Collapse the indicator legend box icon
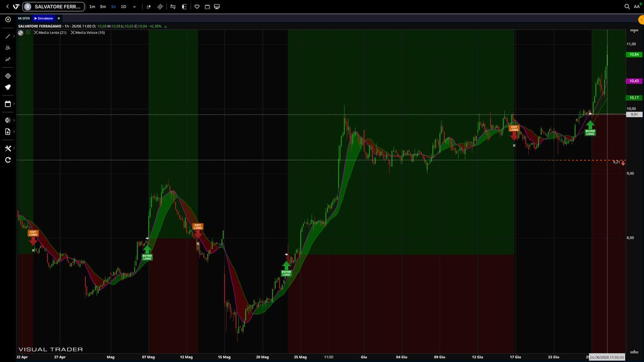The image size is (644, 362). coord(28,32)
